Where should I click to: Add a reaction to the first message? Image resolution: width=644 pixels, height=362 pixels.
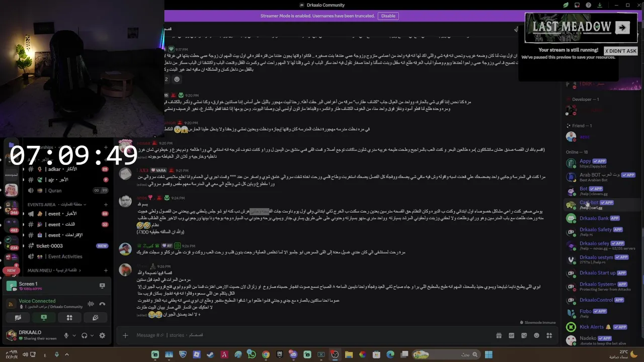[177, 79]
